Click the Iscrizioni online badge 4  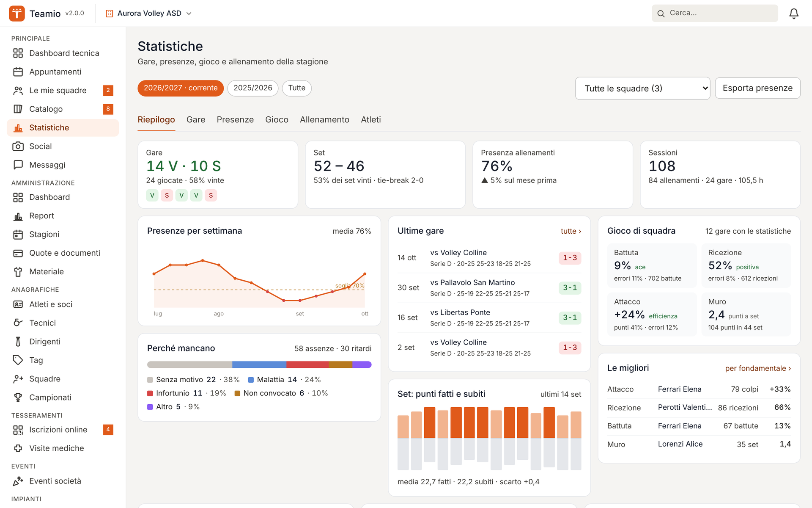click(x=108, y=430)
